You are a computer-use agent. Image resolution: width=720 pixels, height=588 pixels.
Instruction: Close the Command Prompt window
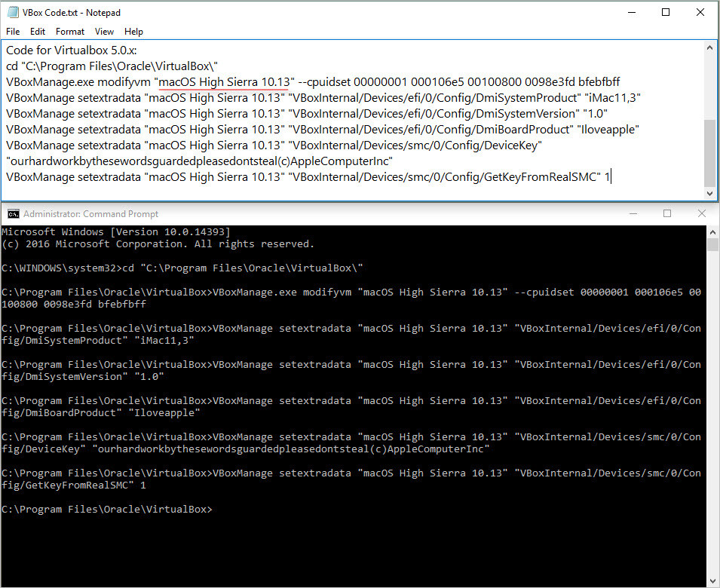[x=702, y=213]
